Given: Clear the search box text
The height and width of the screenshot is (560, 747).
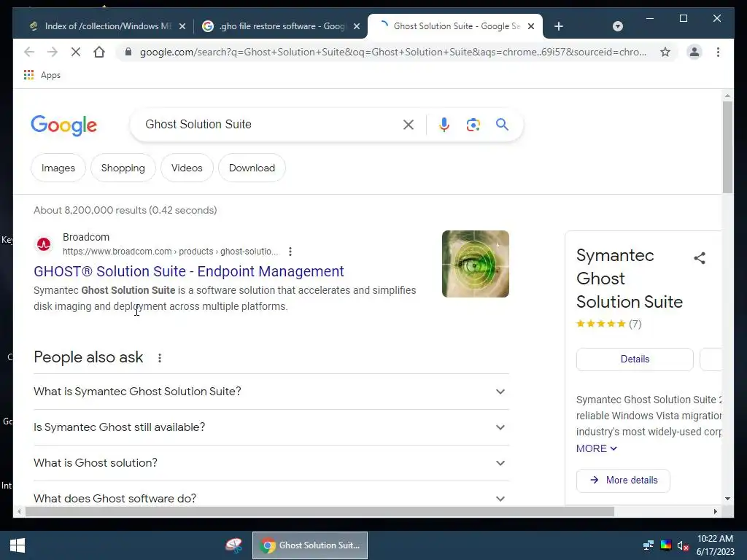Looking at the screenshot, I should tap(409, 125).
